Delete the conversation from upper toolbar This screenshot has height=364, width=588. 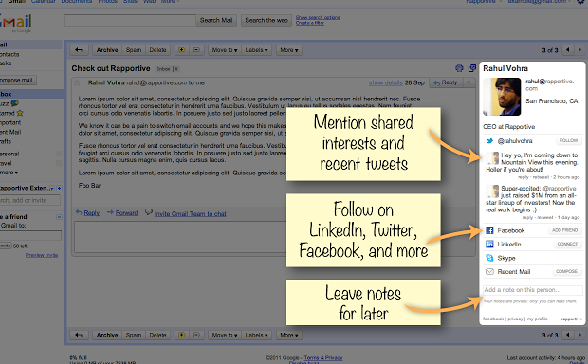(x=157, y=50)
